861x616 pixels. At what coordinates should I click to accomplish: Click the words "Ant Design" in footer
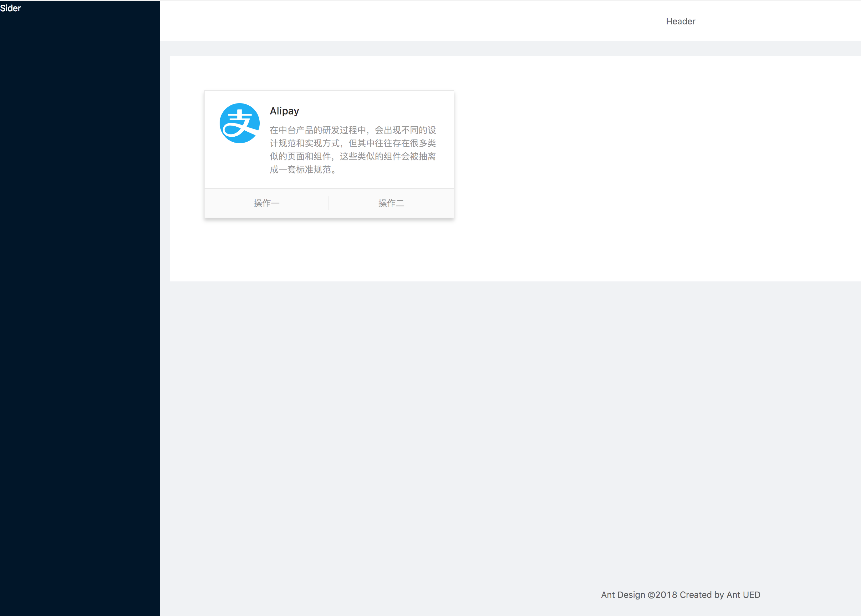tap(623, 595)
